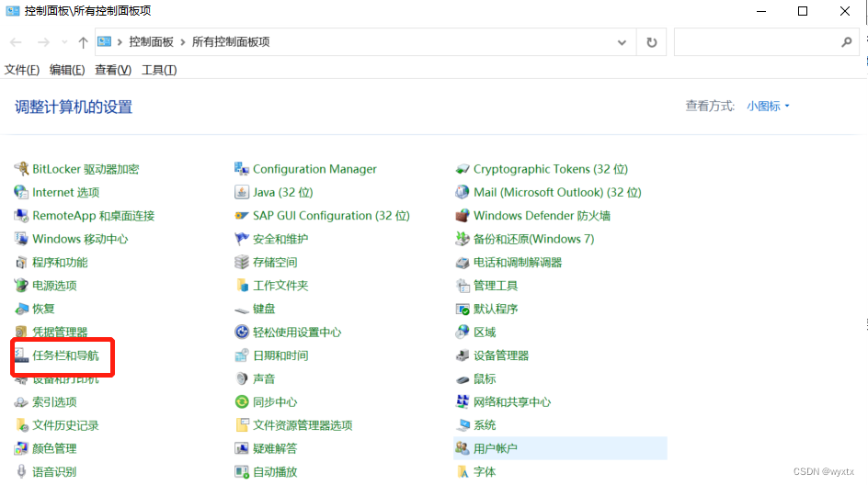Open the 电话和调制解调器 link
868x485 pixels.
point(518,262)
